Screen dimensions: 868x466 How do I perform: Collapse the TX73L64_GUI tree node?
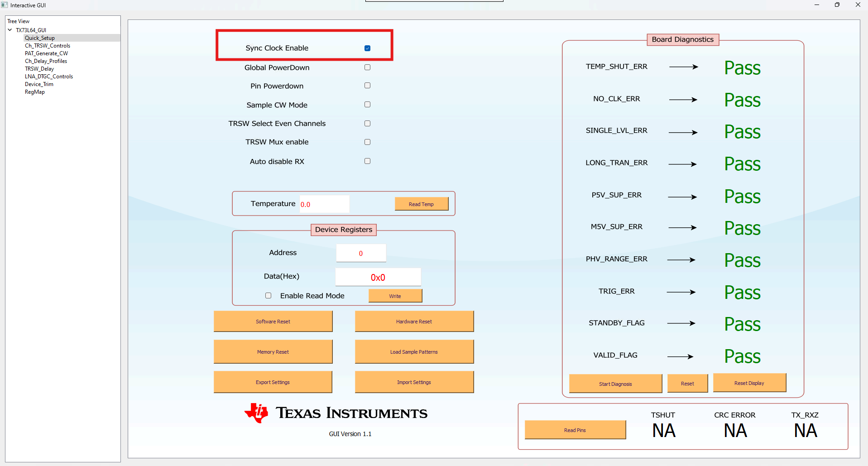click(x=10, y=30)
